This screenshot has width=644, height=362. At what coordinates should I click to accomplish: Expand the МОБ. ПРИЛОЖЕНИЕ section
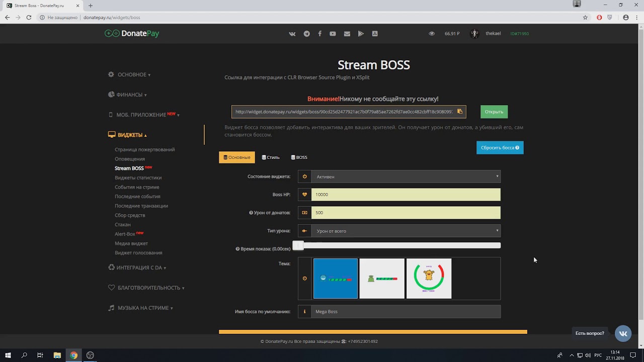click(x=144, y=115)
